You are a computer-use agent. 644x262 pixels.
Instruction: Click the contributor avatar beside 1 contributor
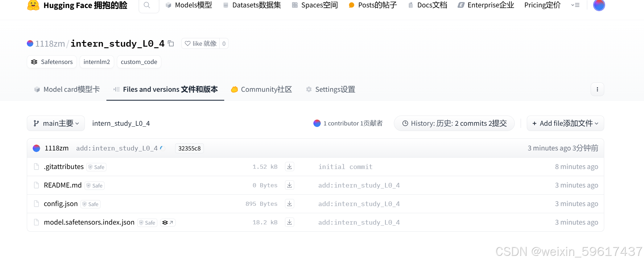tap(317, 123)
